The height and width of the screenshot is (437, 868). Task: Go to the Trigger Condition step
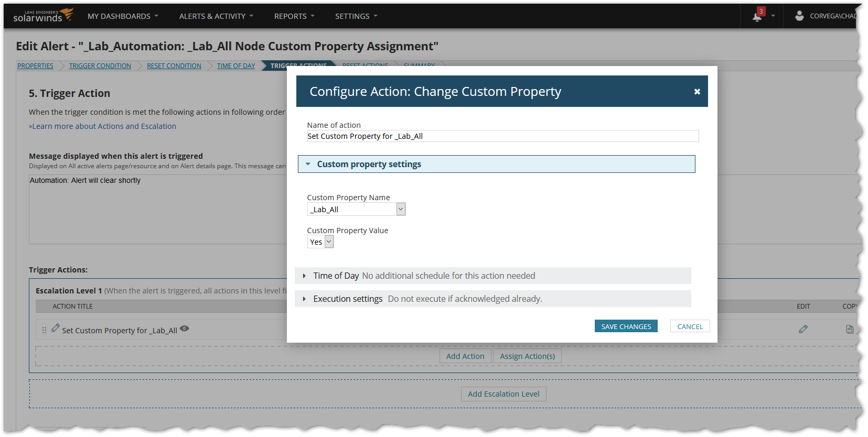100,66
